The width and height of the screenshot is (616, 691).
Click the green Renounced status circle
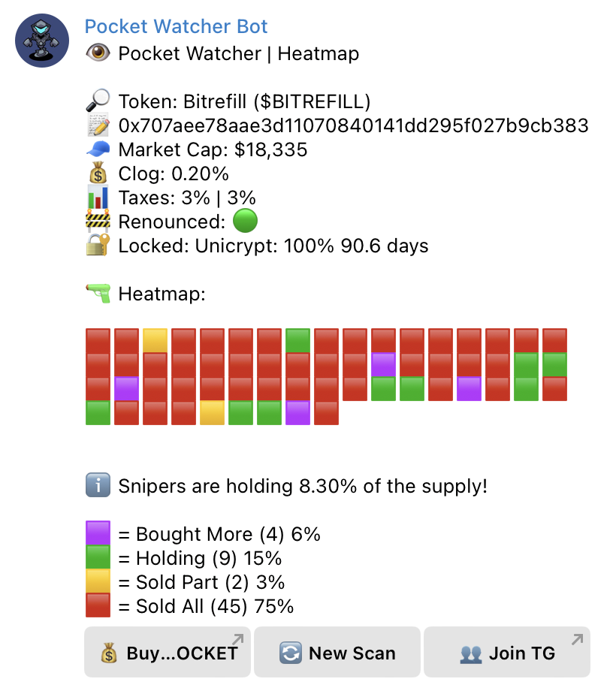245,221
